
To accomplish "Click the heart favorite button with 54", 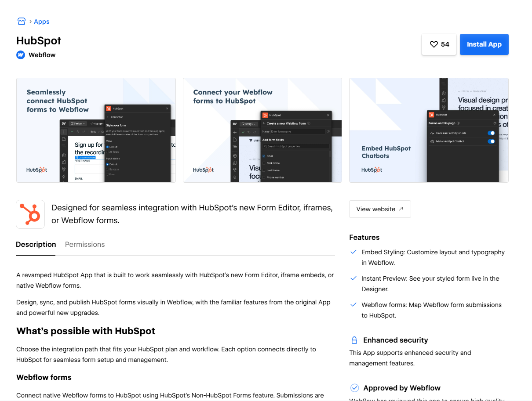I will 439,44.
